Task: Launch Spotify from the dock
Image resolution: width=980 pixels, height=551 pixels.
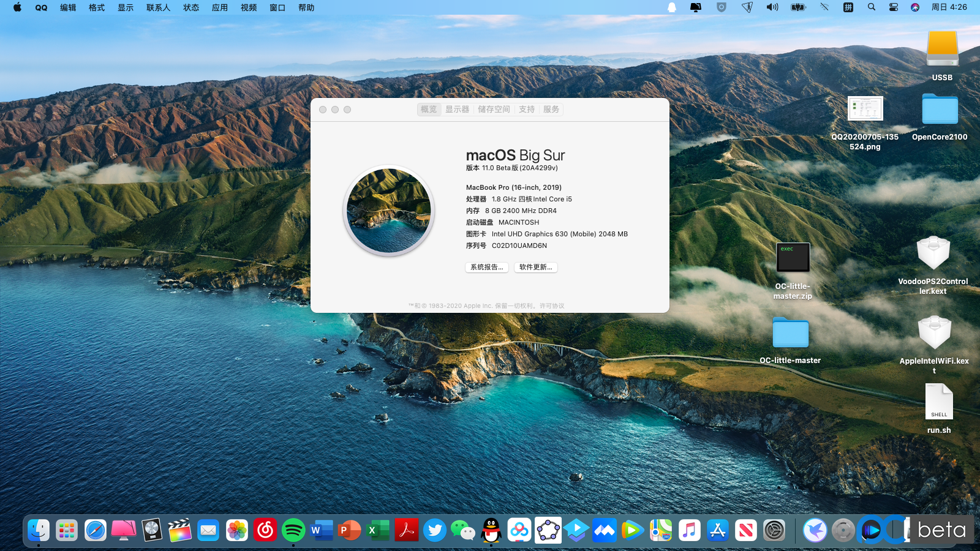Action: coord(293,530)
